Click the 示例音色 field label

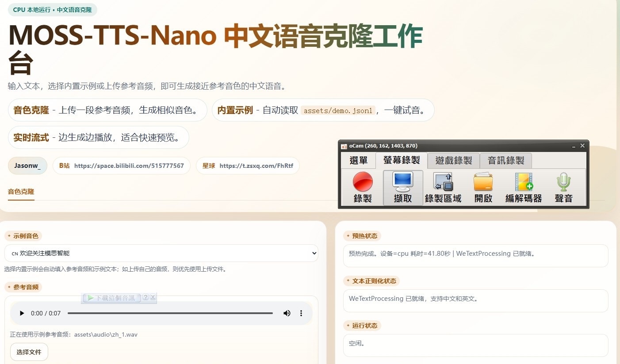(x=23, y=236)
